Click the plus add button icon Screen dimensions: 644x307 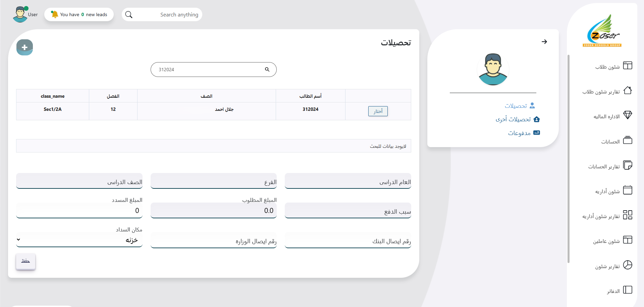24,47
